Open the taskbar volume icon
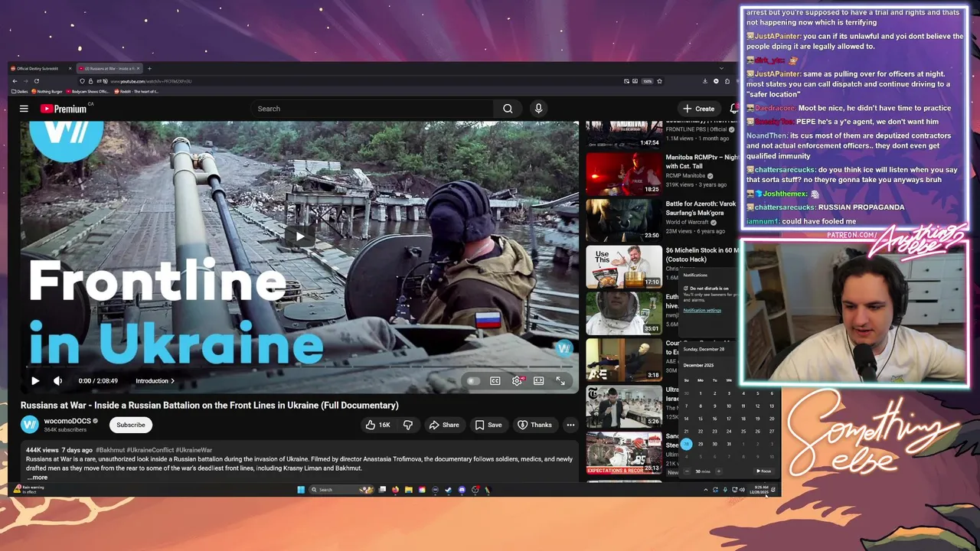980x551 pixels. click(x=742, y=490)
